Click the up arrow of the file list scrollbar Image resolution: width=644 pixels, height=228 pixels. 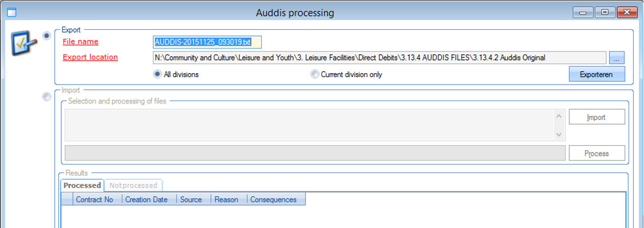coord(559,116)
